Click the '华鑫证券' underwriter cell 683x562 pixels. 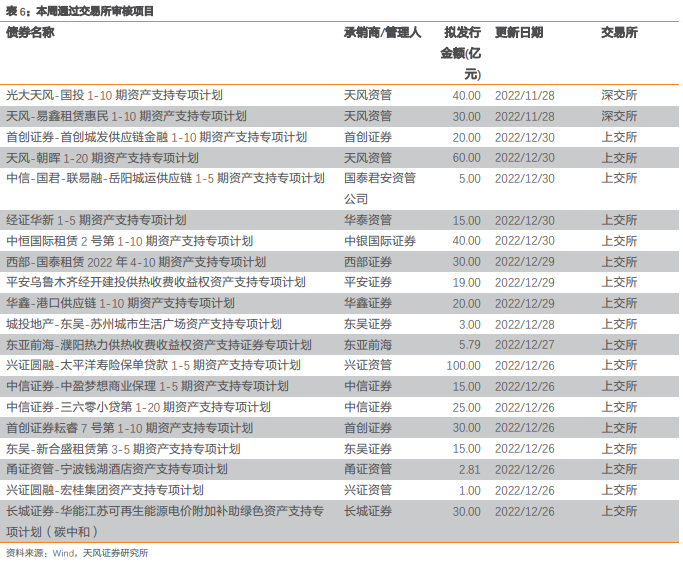pos(368,303)
